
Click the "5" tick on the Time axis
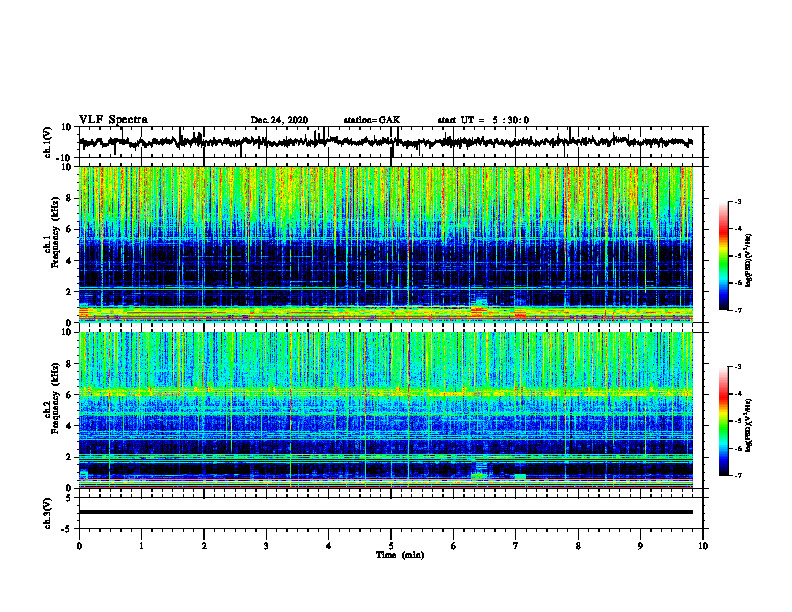[391, 546]
